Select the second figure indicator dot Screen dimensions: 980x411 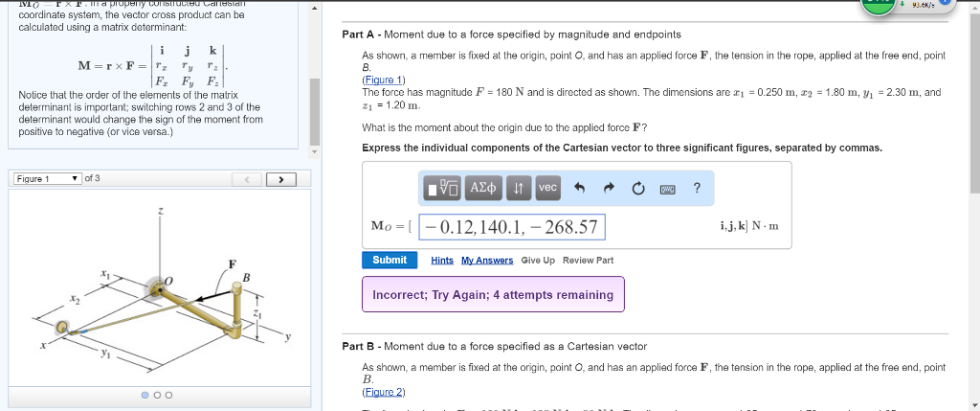click(156, 395)
